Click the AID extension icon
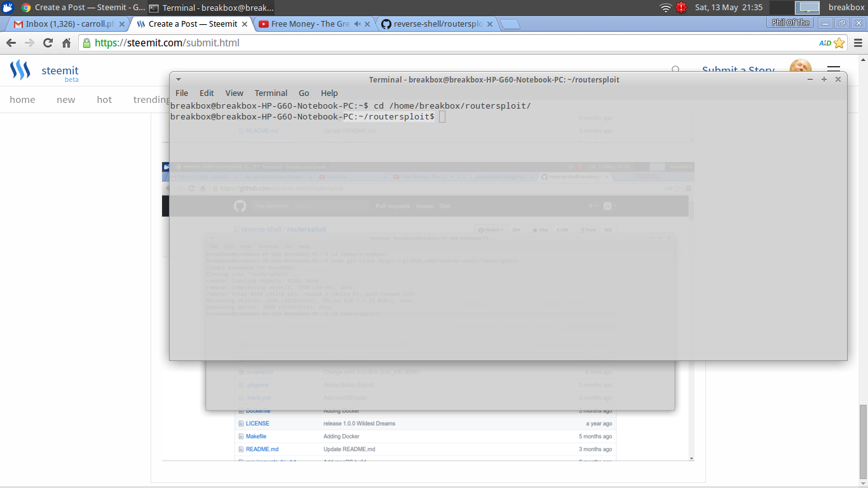The height and width of the screenshot is (488, 868). 825,43
